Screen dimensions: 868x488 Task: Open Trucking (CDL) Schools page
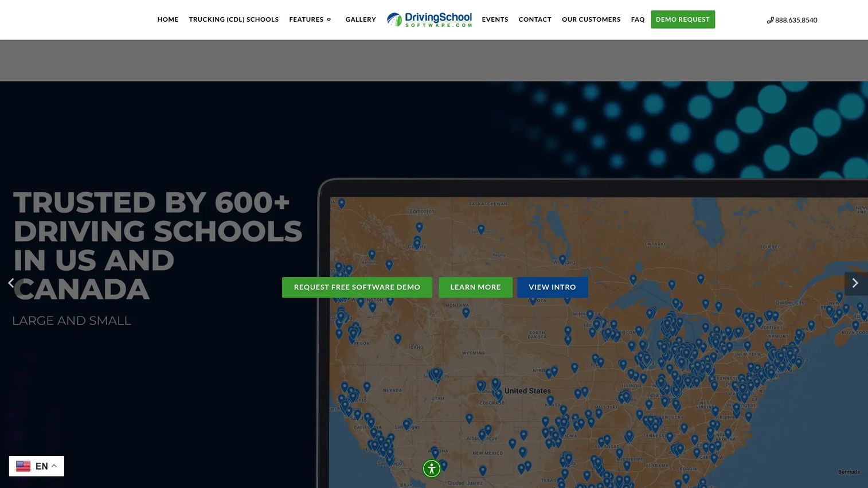tap(234, 19)
